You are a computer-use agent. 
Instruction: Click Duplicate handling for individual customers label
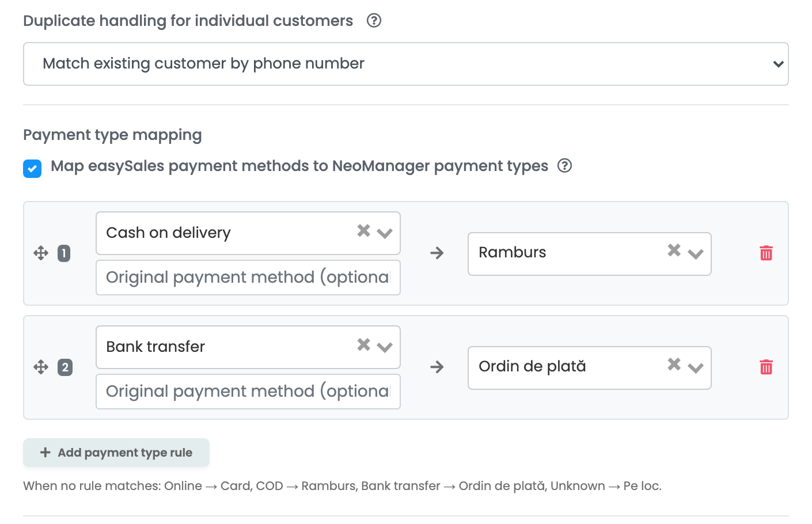coord(188,21)
